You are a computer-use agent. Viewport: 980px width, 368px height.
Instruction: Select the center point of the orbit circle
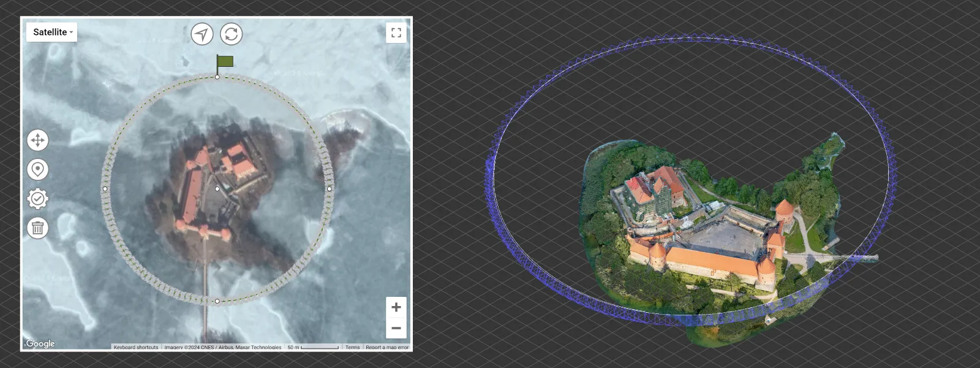click(x=217, y=189)
